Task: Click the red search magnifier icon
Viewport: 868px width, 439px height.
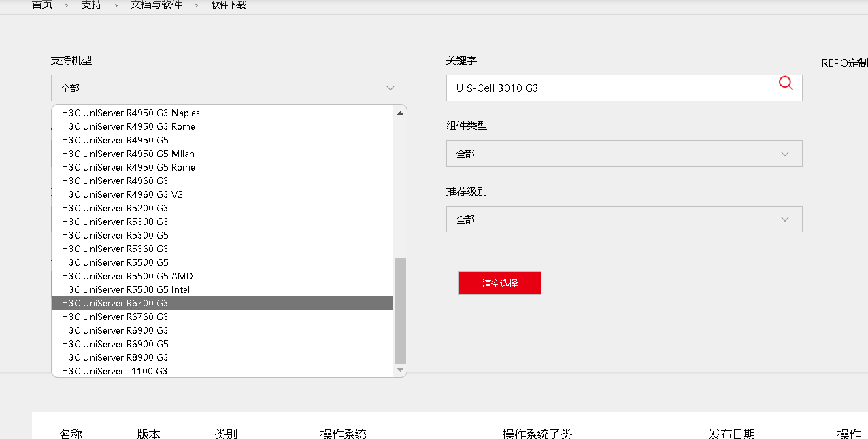Action: click(x=786, y=83)
